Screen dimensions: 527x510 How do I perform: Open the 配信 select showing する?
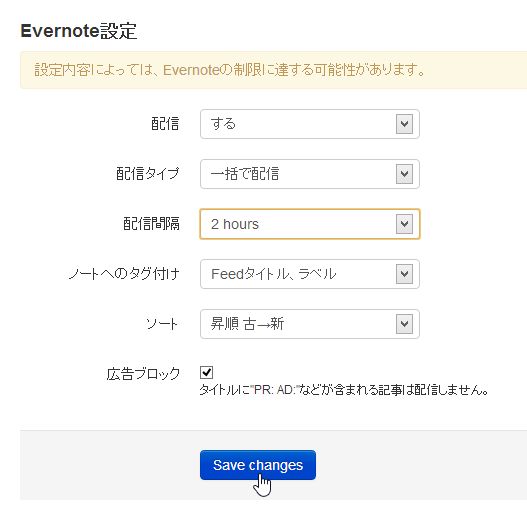point(310,124)
